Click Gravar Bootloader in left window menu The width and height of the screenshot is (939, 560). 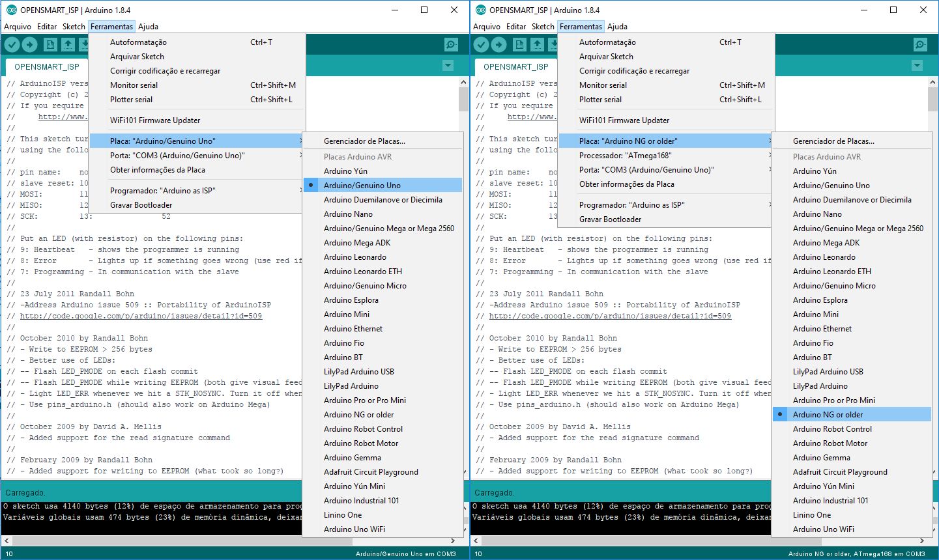coord(197,204)
